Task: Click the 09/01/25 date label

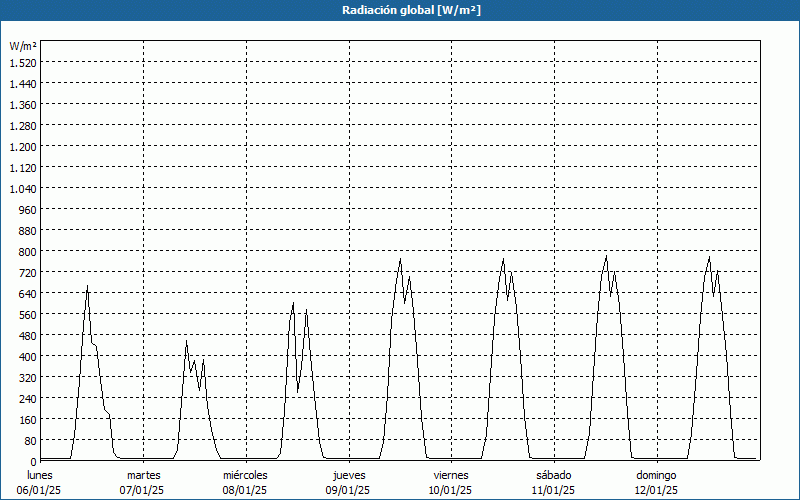Action: [347, 490]
